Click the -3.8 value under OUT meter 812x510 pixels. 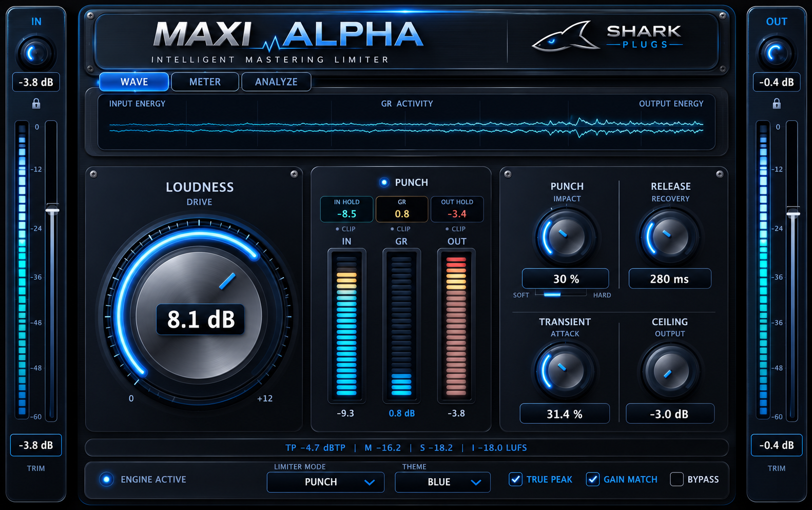click(456, 413)
